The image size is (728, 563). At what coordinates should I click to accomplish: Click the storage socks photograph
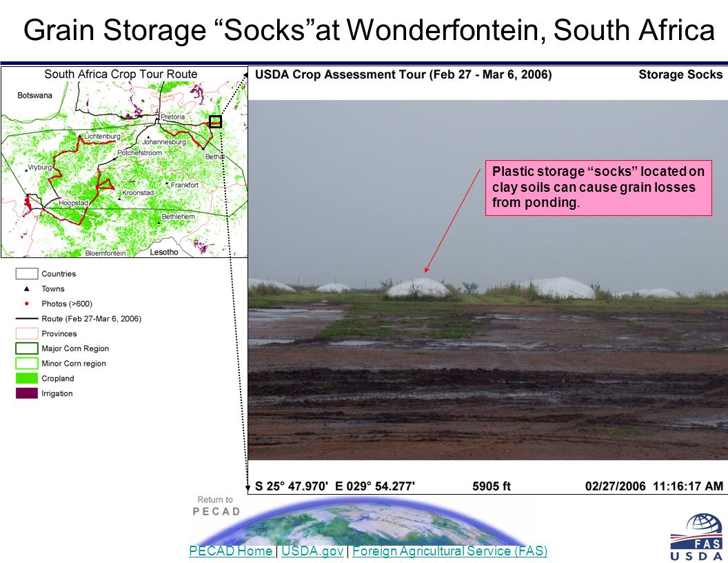488,280
